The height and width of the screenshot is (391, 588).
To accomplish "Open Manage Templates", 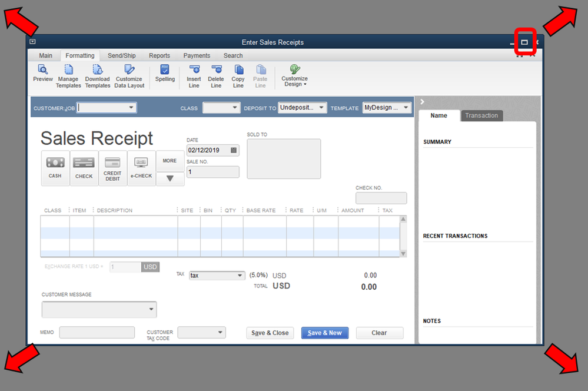I will point(68,76).
